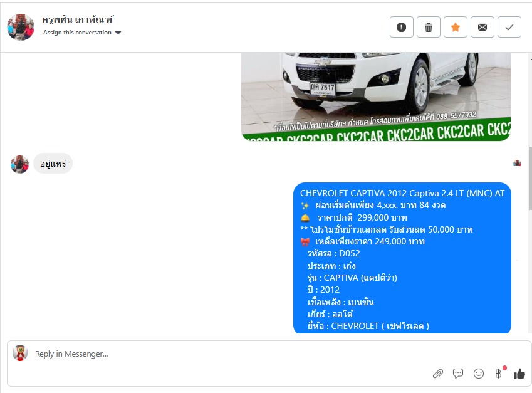
Task: Click the conversation vertical scrollbar
Action: pos(530,178)
